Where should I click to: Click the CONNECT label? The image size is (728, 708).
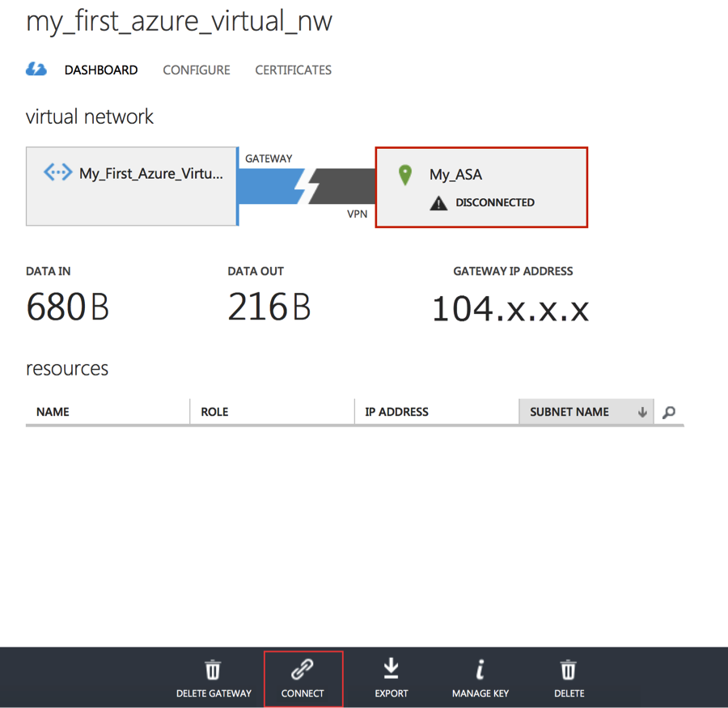pos(303,693)
